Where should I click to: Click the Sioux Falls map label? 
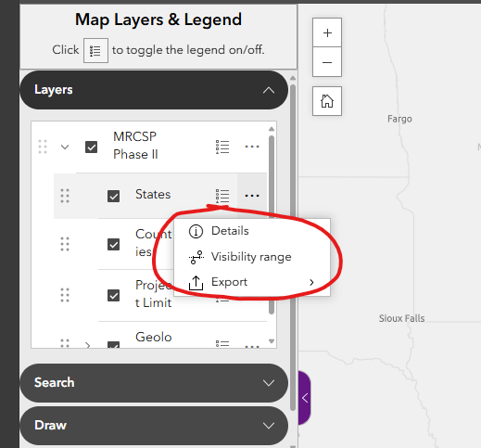401,318
